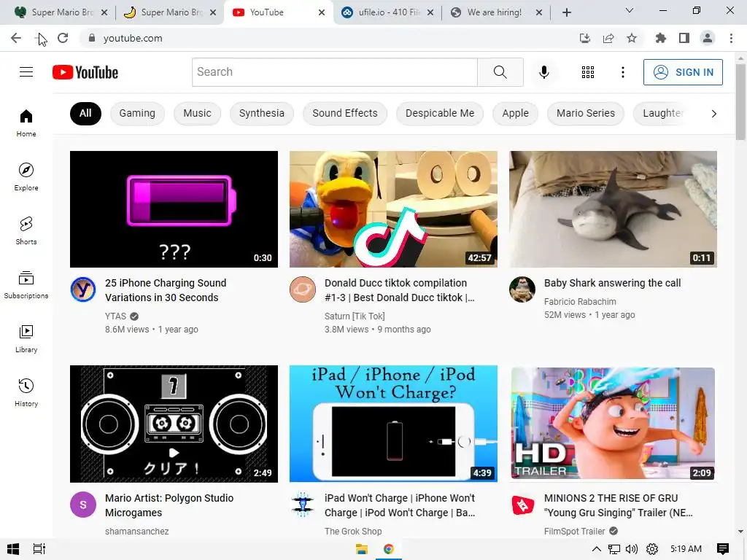747x560 pixels.
Task: Click the page vertical scrollbar
Action: point(740,102)
